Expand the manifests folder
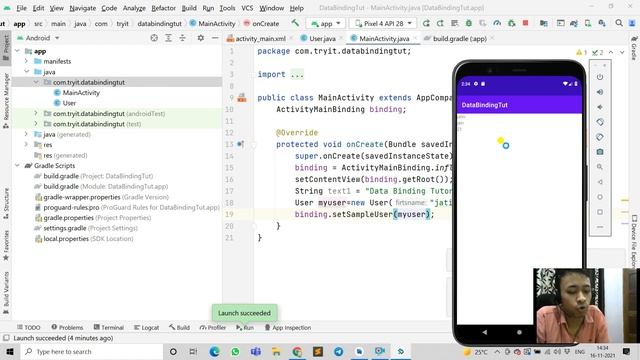 pos(27,61)
